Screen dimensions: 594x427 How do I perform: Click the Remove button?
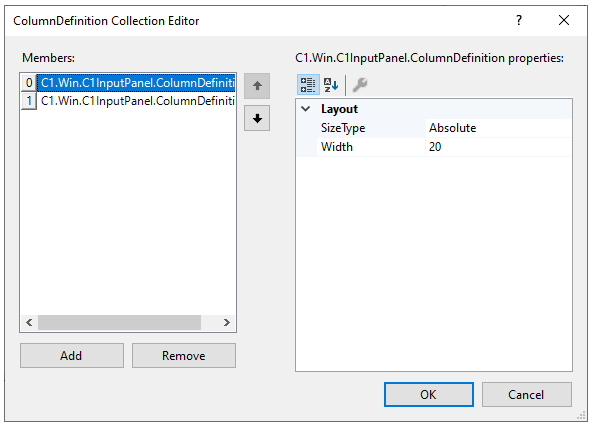coord(184,355)
